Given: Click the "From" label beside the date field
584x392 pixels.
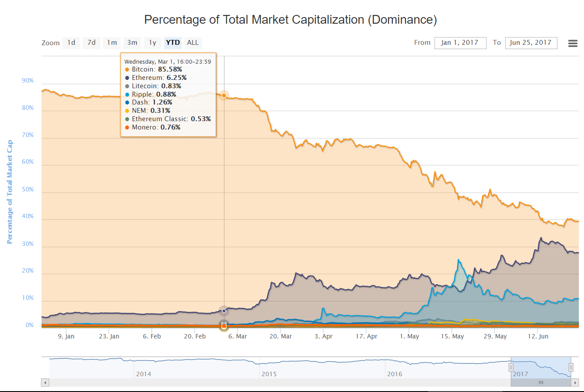Looking at the screenshot, I should (422, 43).
